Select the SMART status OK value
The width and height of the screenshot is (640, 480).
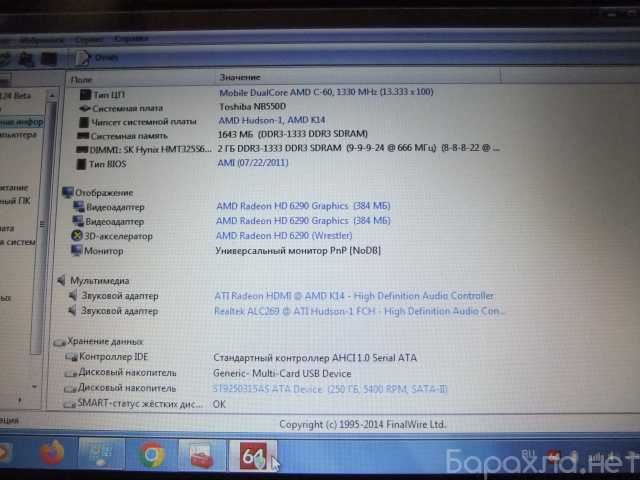click(x=219, y=404)
